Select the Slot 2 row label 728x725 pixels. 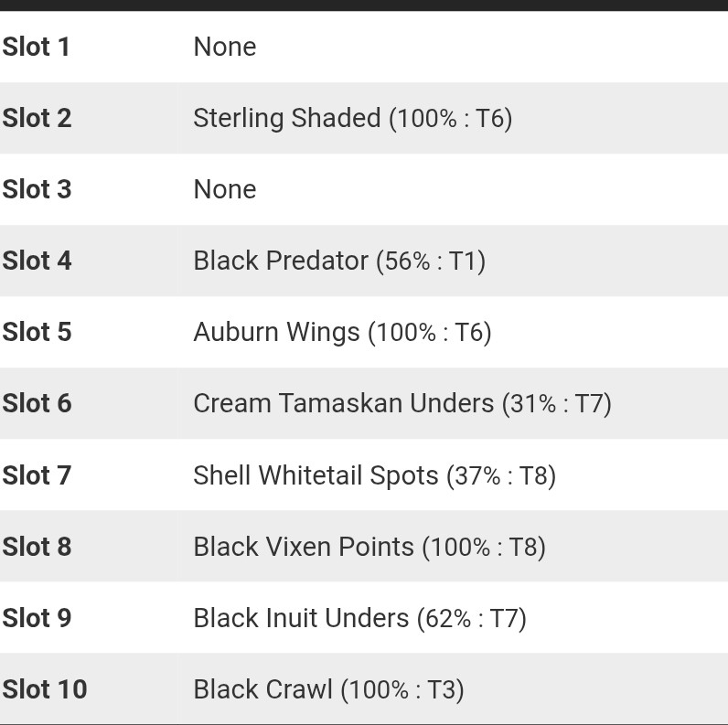coord(37,118)
